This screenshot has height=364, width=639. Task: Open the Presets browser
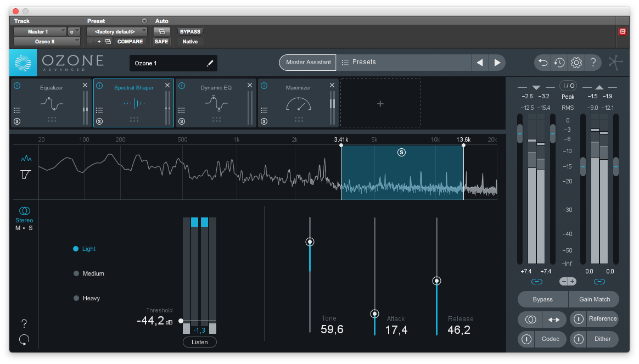click(x=403, y=63)
